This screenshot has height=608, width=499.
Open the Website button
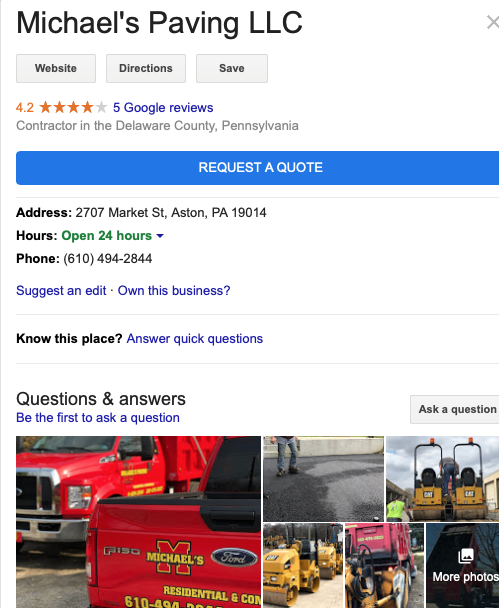56,68
